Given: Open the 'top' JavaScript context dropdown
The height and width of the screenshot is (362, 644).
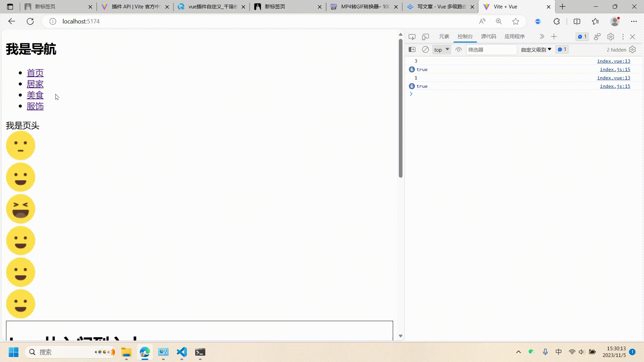Looking at the screenshot, I should point(441,49).
